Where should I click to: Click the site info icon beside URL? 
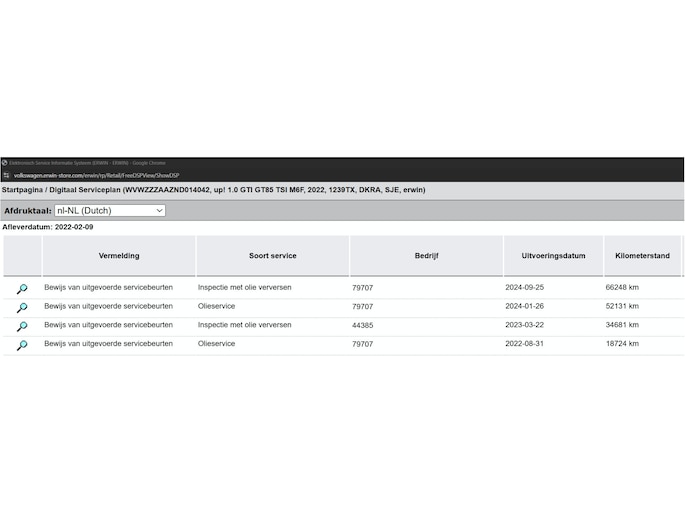coord(6,175)
